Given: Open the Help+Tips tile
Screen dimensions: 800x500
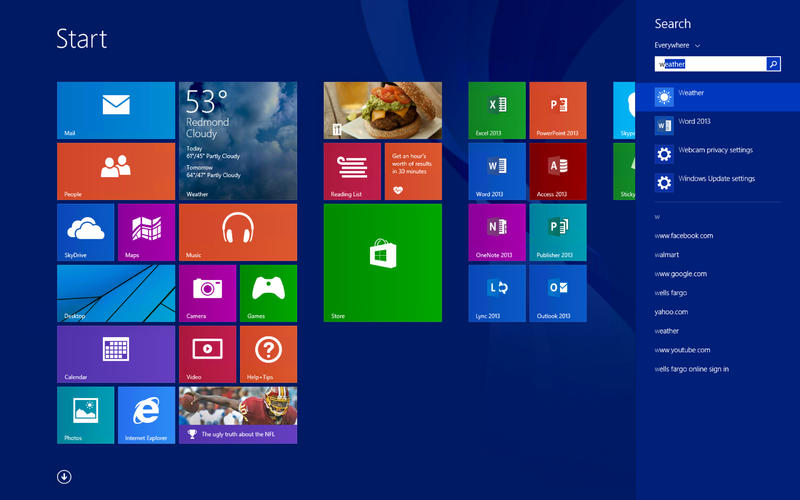Looking at the screenshot, I should tap(267, 354).
